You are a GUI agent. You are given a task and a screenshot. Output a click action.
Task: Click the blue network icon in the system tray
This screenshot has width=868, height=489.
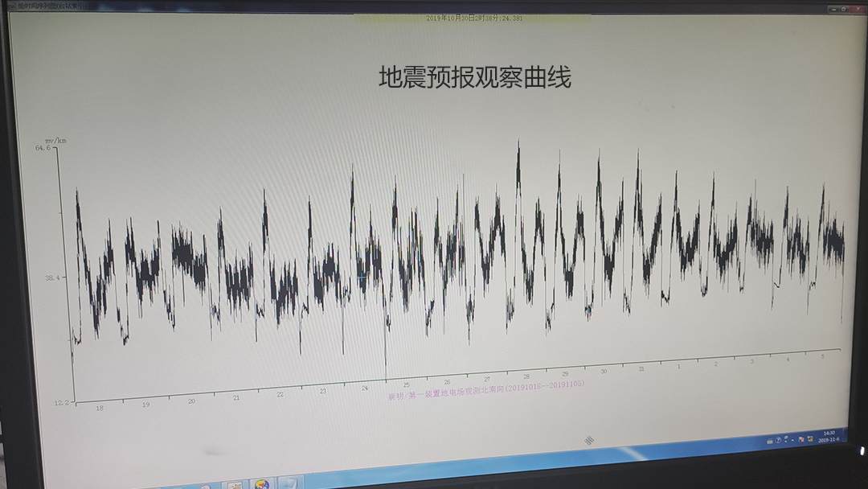[778, 439]
